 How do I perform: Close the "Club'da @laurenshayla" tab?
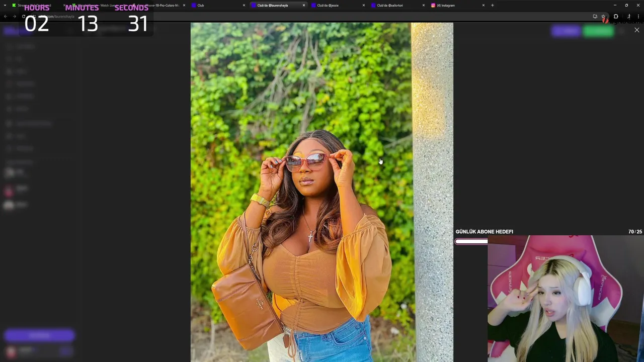point(304,6)
